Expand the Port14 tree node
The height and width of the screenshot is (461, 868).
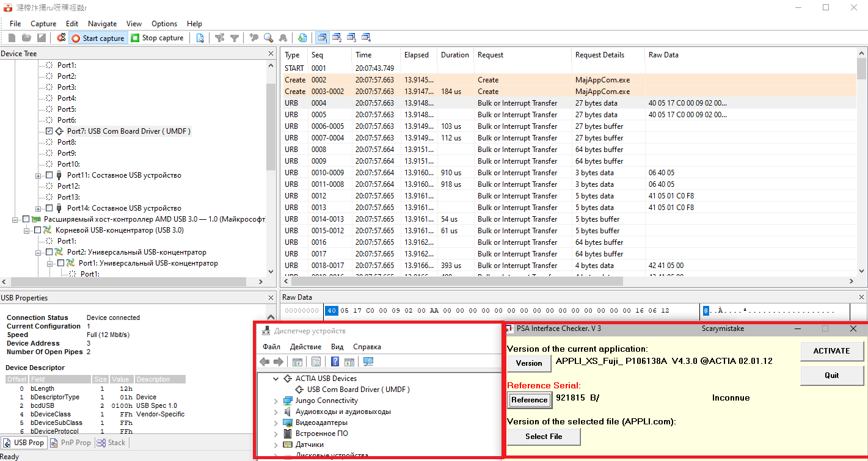pyautogui.click(x=38, y=209)
